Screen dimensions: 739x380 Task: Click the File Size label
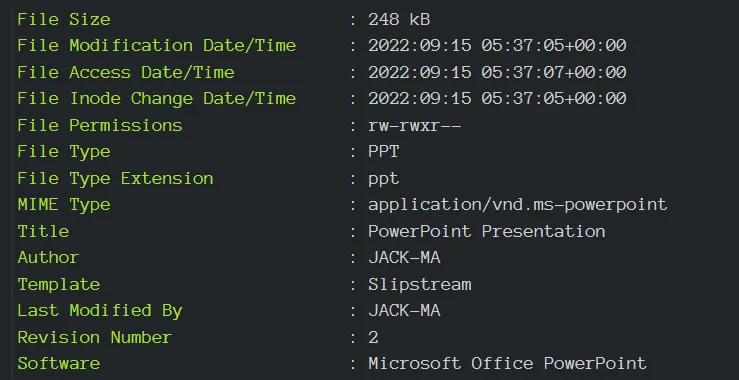(x=64, y=19)
